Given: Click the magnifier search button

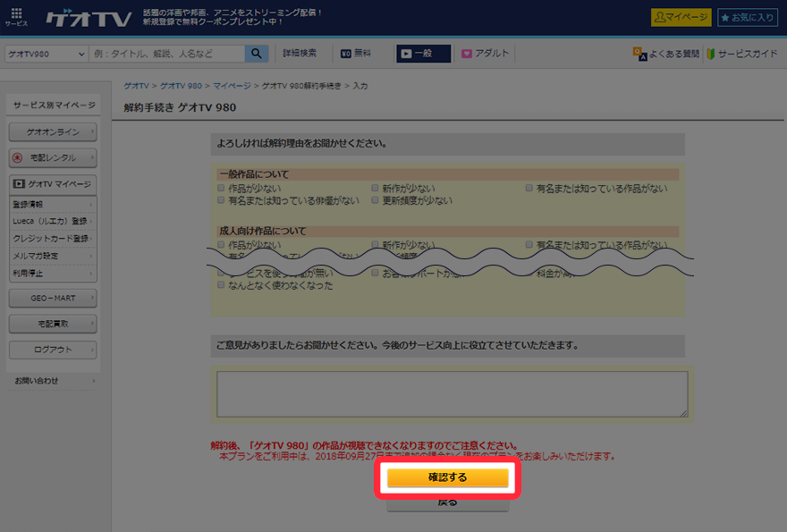Looking at the screenshot, I should pos(257,54).
